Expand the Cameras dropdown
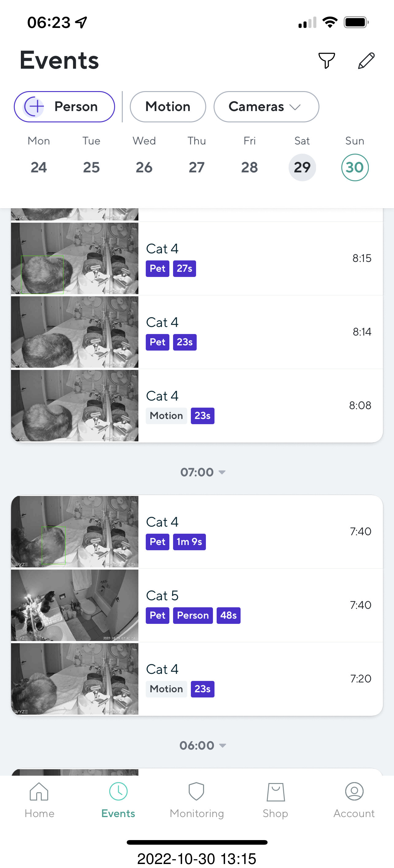This screenshot has width=394, height=868. pyautogui.click(x=266, y=107)
